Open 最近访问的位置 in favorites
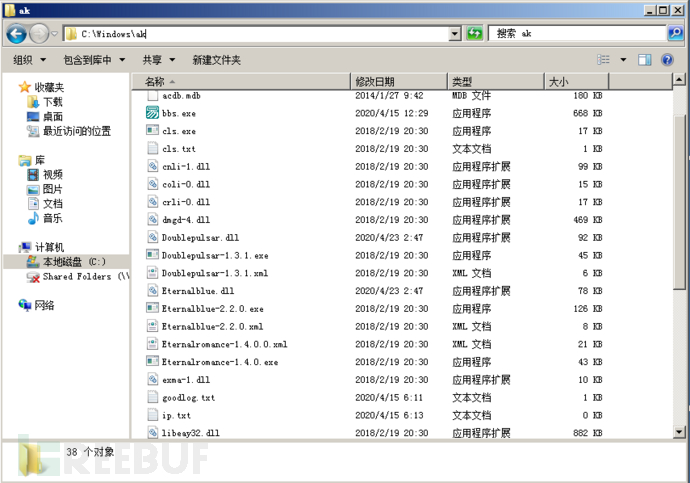The width and height of the screenshot is (690, 483). click(x=77, y=131)
